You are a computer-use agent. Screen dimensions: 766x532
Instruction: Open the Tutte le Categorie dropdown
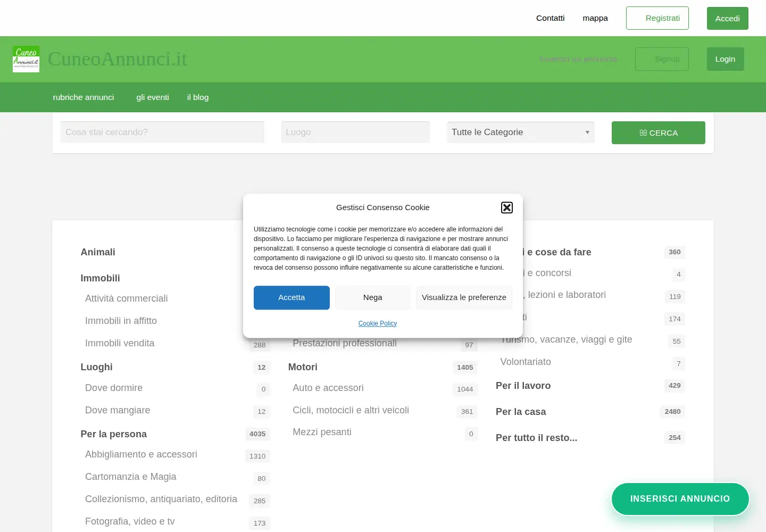pyautogui.click(x=520, y=132)
